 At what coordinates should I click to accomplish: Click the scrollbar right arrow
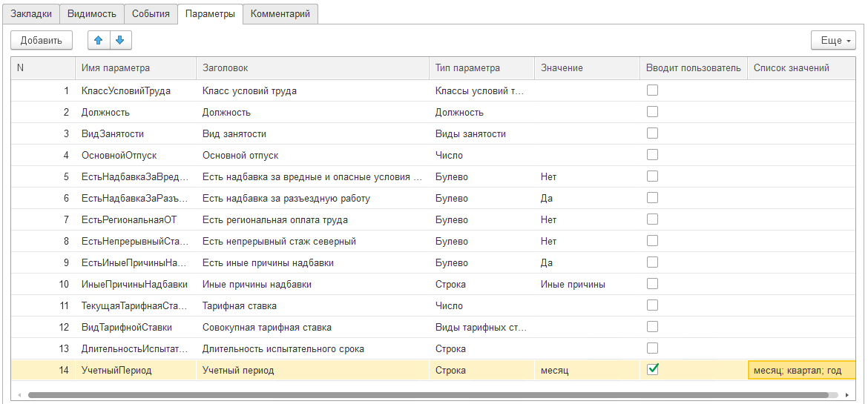tap(847, 395)
